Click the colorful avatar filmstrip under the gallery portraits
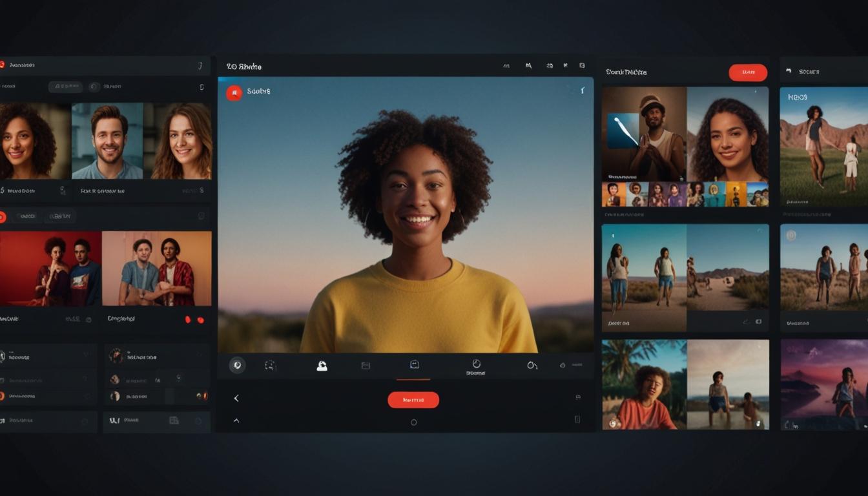This screenshot has width=868, height=496. 685,194
